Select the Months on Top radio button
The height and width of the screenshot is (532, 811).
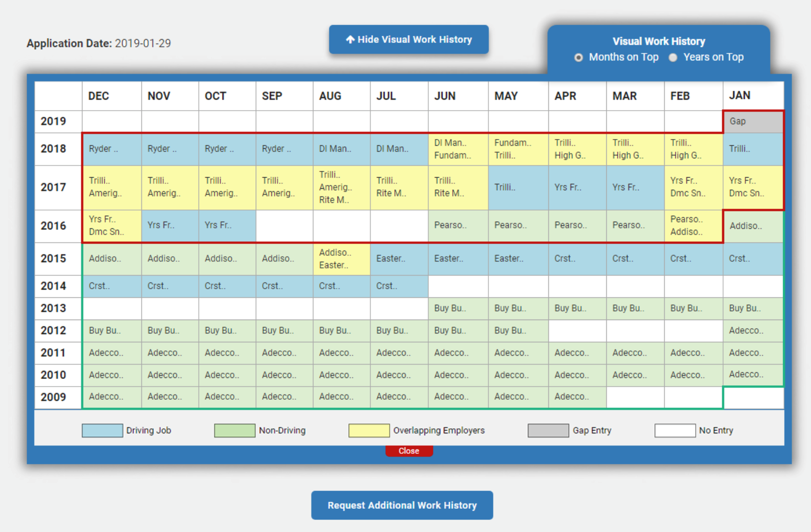tap(578, 57)
